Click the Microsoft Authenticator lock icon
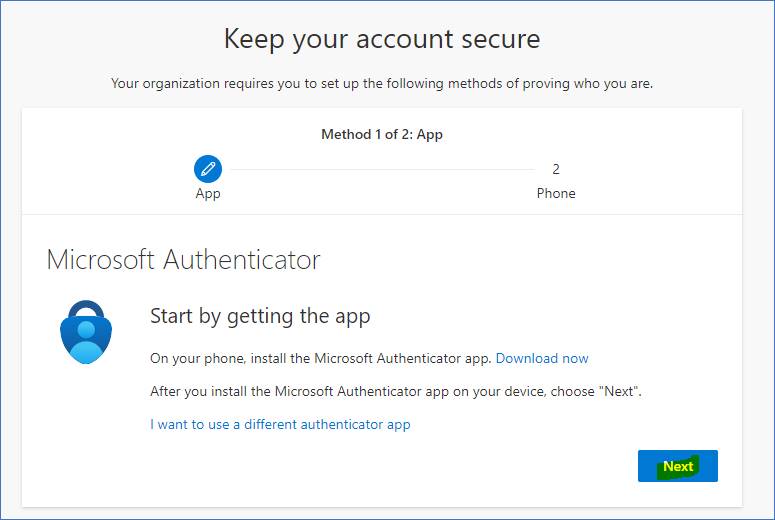 86,332
